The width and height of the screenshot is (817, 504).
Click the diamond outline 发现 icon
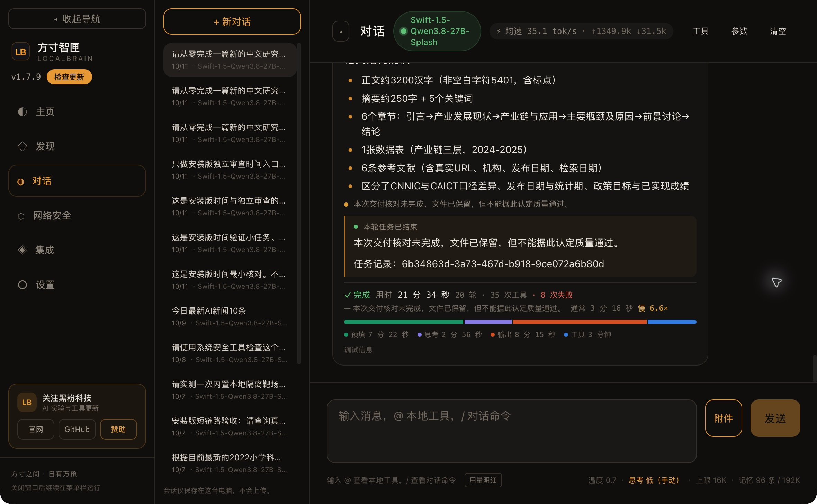point(22,146)
